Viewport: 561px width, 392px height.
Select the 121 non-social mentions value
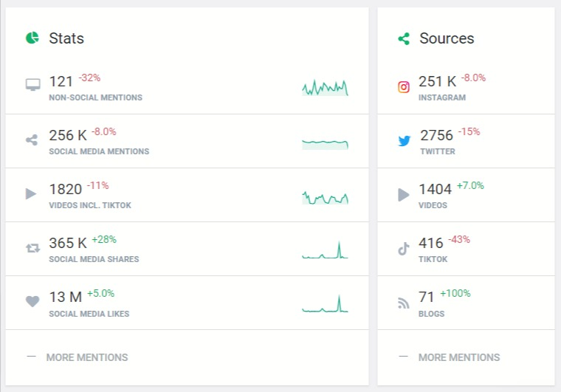click(61, 81)
